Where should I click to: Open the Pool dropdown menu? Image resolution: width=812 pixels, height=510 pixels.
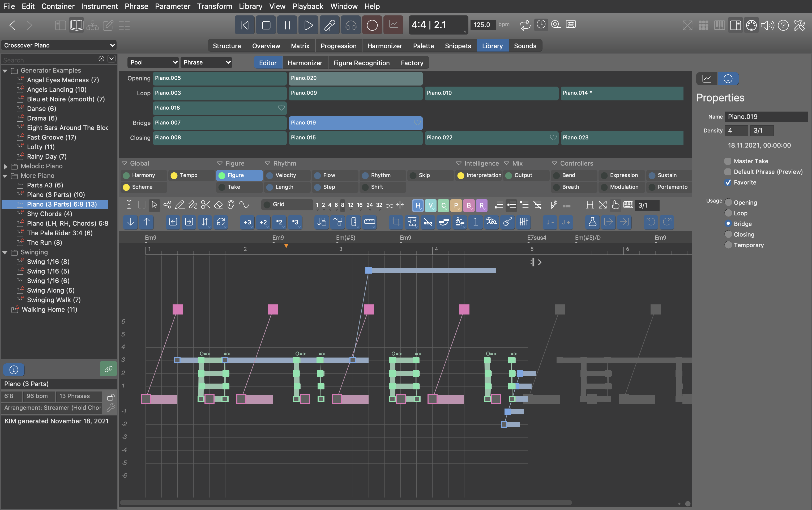(x=153, y=62)
